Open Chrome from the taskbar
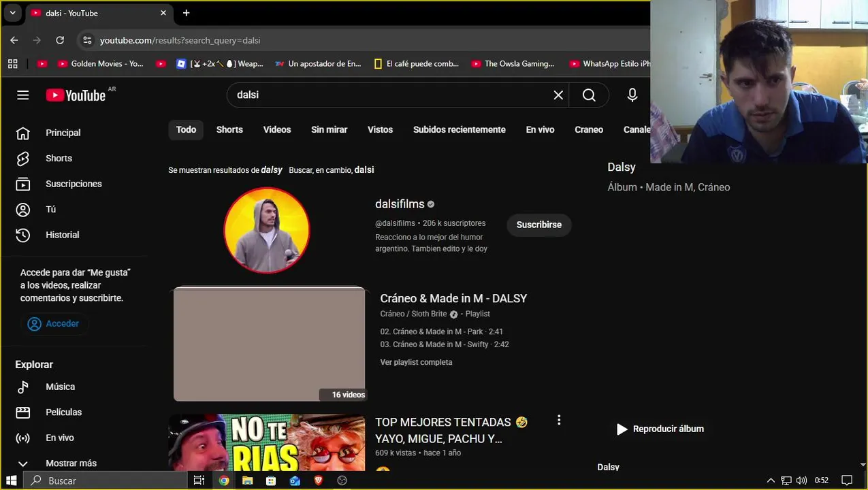 [223, 480]
